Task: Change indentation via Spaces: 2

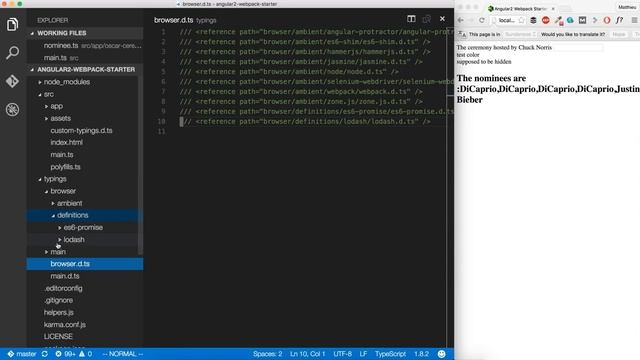Action: 267,354
